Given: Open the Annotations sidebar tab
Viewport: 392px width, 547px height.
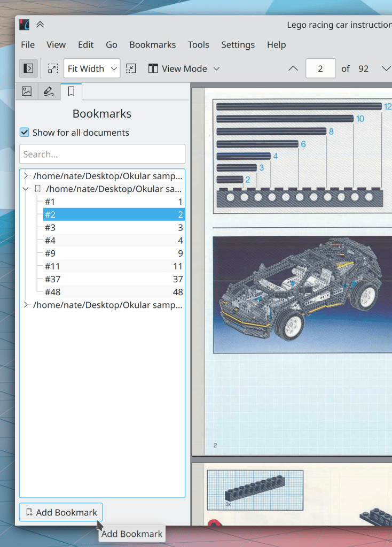Looking at the screenshot, I should pyautogui.click(x=49, y=91).
